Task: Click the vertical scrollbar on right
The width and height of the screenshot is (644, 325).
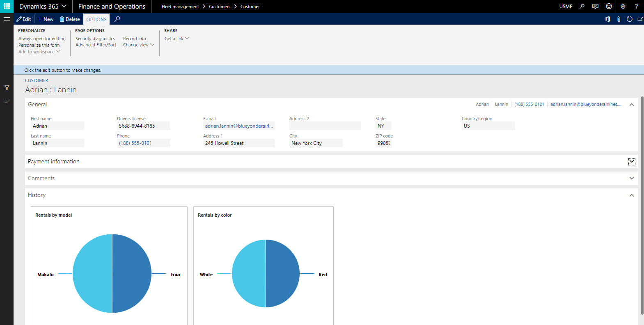Action: click(642, 205)
